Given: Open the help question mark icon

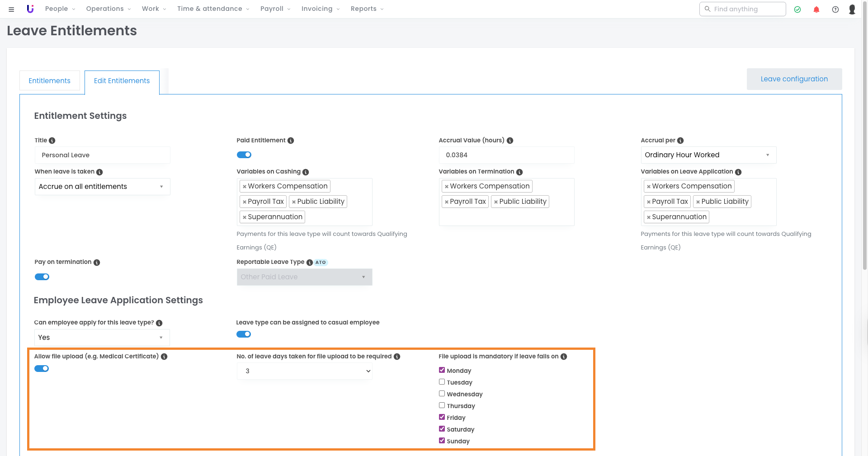Looking at the screenshot, I should point(835,9).
